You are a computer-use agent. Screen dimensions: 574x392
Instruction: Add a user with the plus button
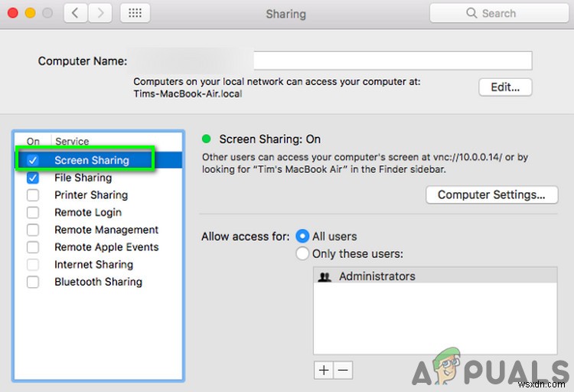click(x=324, y=370)
